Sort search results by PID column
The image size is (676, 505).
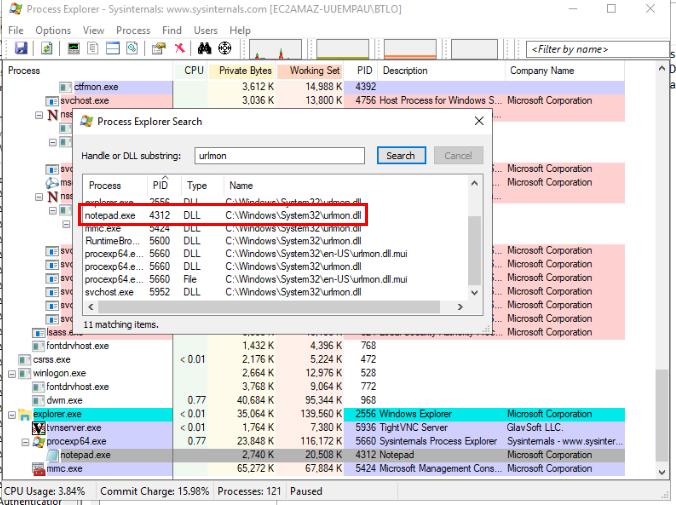coord(164,185)
